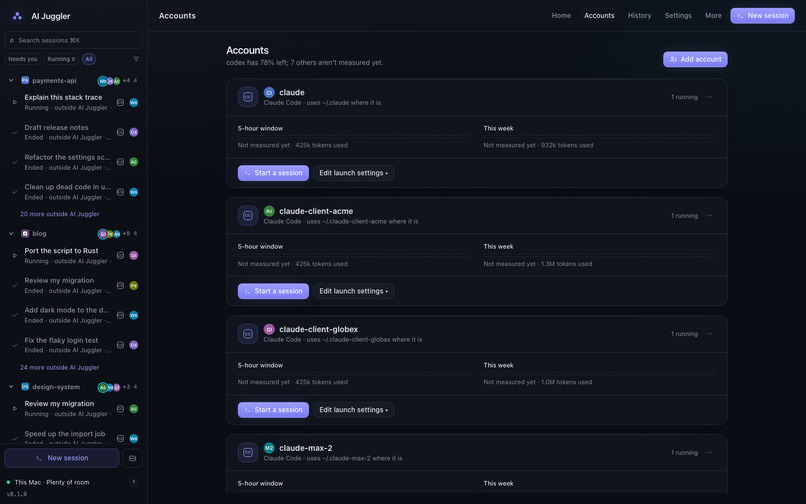Click the AI Juggler logo icon
Image resolution: width=806 pixels, height=504 pixels.
pyautogui.click(x=17, y=16)
